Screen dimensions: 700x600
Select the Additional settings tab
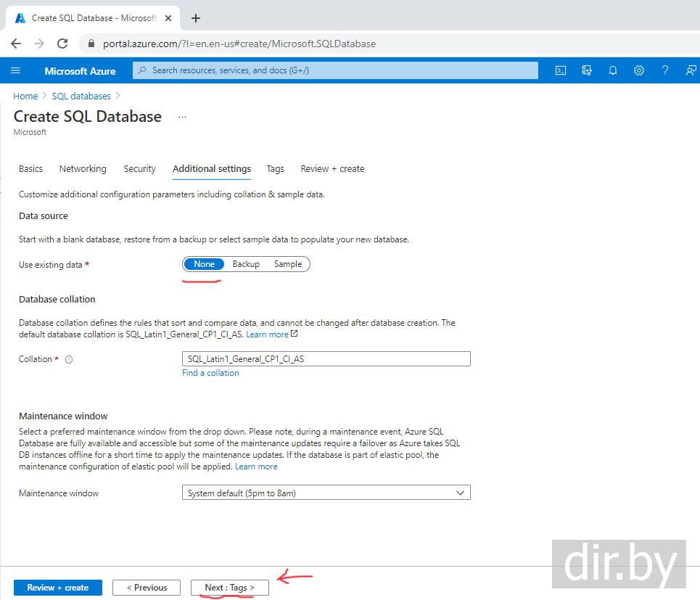coord(212,169)
